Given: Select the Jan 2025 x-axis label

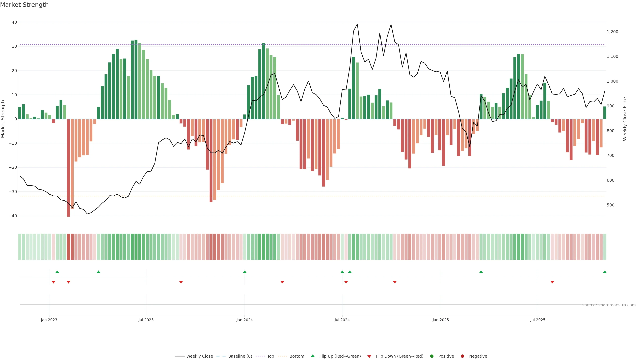Looking at the screenshot, I should tap(441, 320).
